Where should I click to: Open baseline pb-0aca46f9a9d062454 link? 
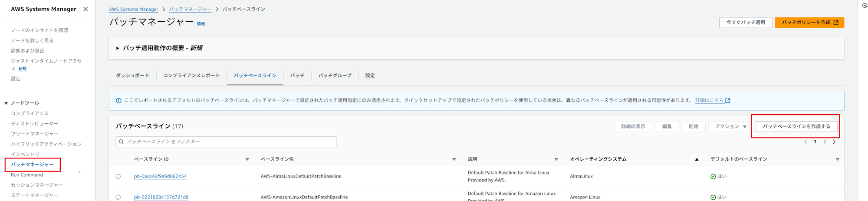[160, 176]
